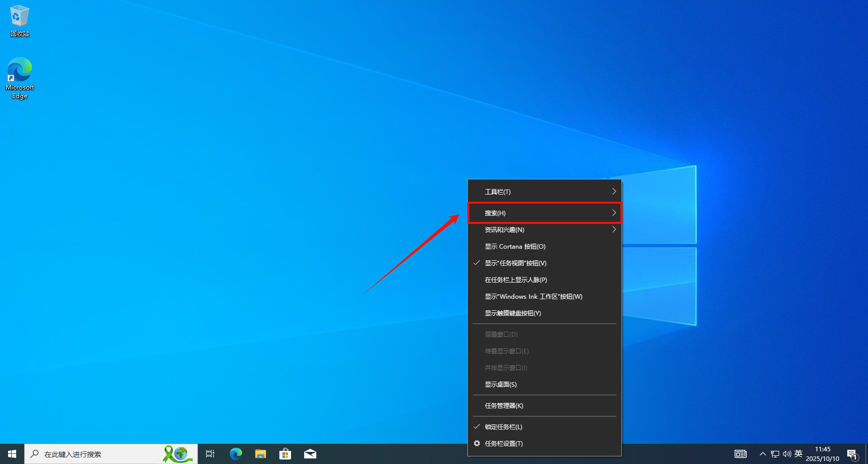The height and width of the screenshot is (464, 868).
Task: Open Task View from the taskbar
Action: point(210,454)
